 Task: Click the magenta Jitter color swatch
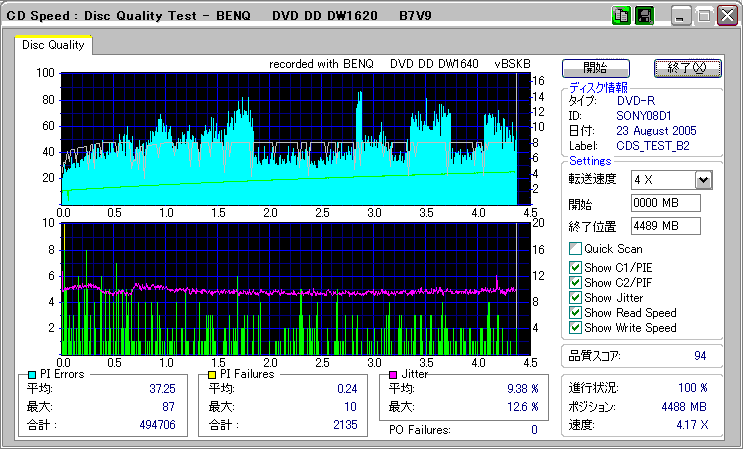(394, 374)
